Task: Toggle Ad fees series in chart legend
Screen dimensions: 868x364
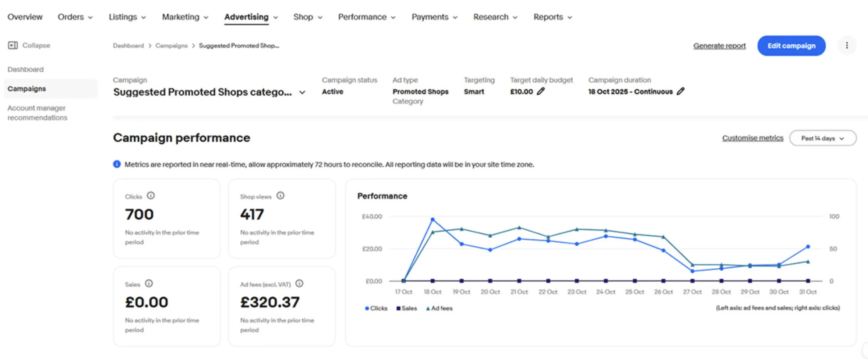Action: 439,308
